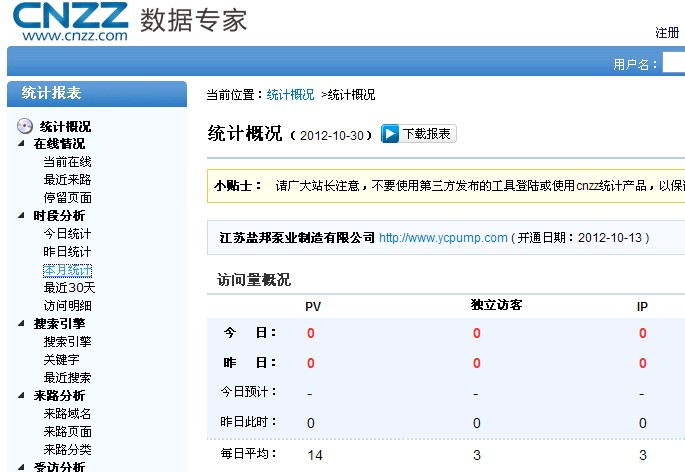The image size is (685, 472).
Task: Click the CNZZ logo
Action: (71, 21)
